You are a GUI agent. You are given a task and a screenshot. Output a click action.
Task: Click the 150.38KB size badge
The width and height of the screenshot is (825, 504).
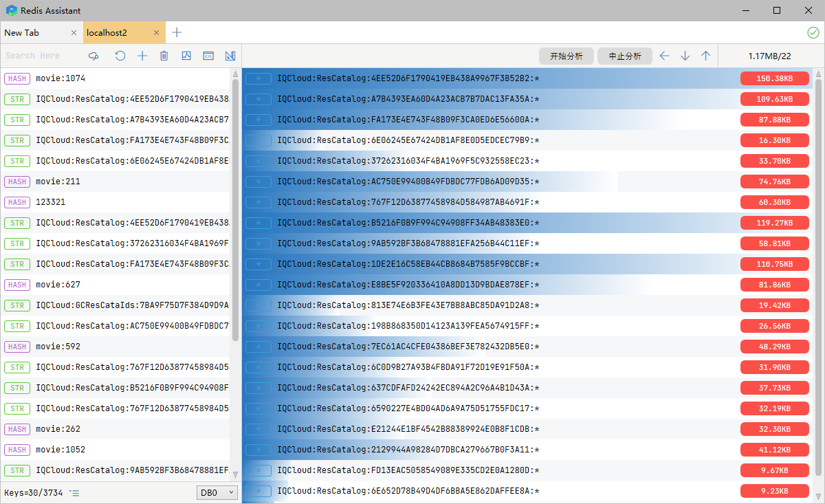pos(774,78)
